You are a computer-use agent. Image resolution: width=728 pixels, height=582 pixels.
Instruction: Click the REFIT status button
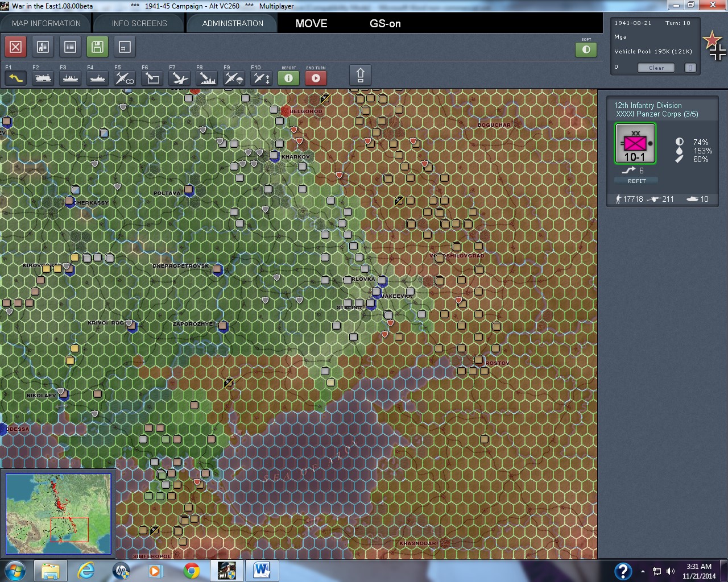click(x=636, y=181)
